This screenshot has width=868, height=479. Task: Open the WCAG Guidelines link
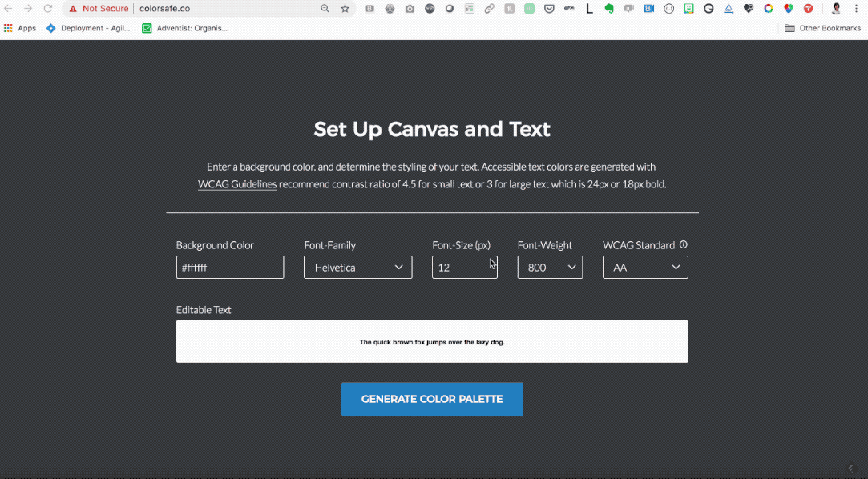coord(237,184)
